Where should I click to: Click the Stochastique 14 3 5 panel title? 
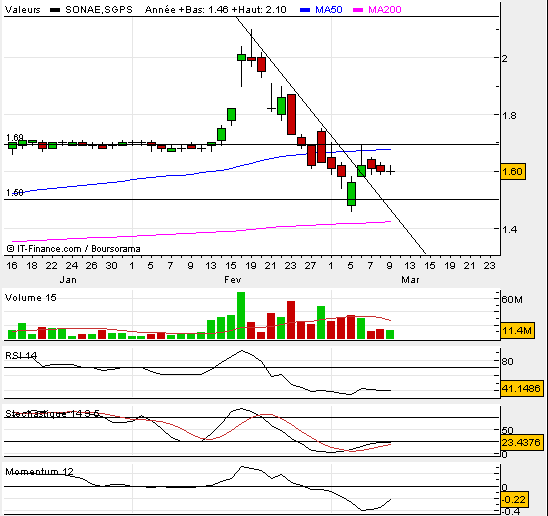point(52,414)
